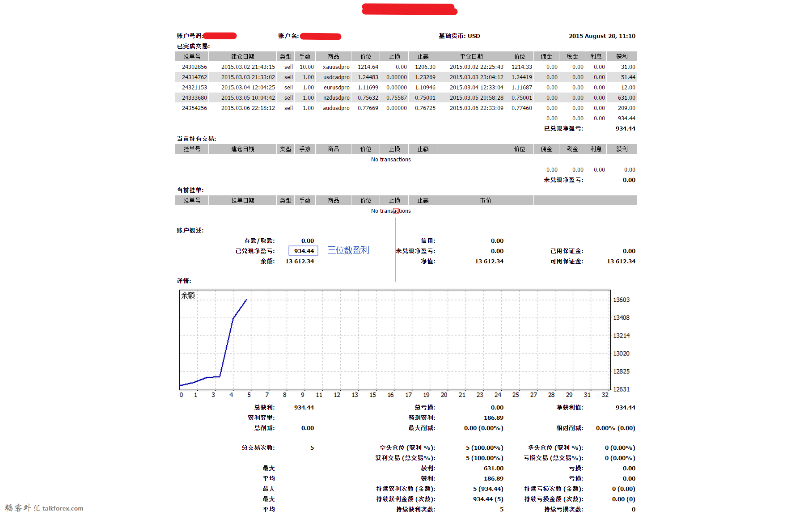Click order number 24302856
The height and width of the screenshot is (515, 812).
click(194, 67)
